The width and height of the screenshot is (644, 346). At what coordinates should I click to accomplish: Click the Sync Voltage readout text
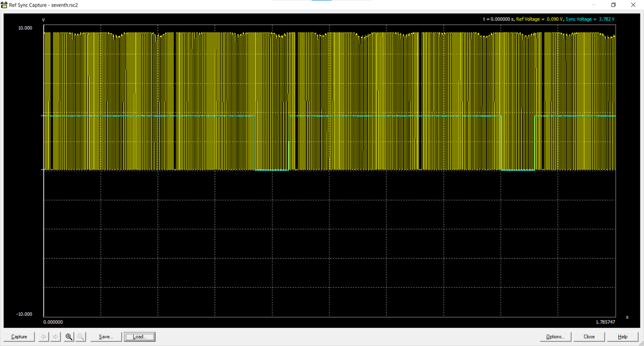coord(590,19)
